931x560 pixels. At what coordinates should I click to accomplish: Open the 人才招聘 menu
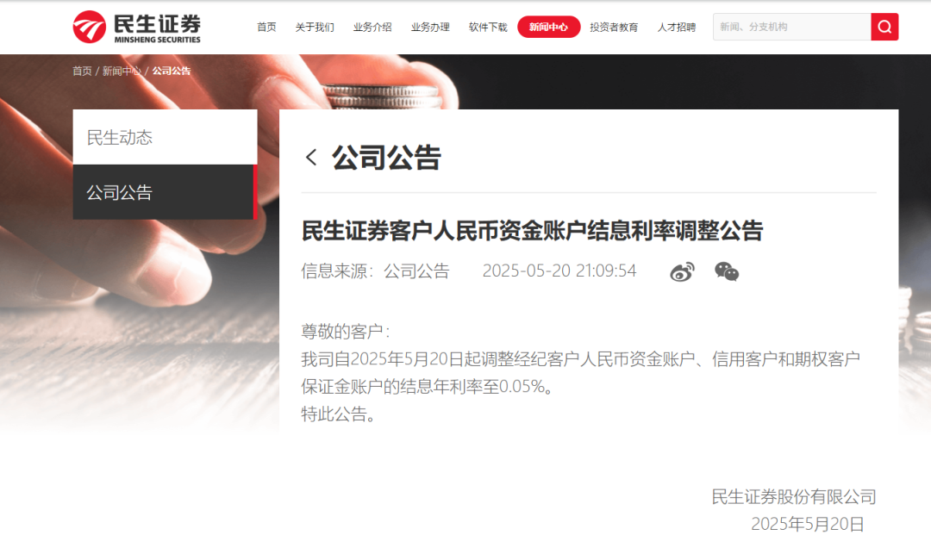(x=677, y=28)
